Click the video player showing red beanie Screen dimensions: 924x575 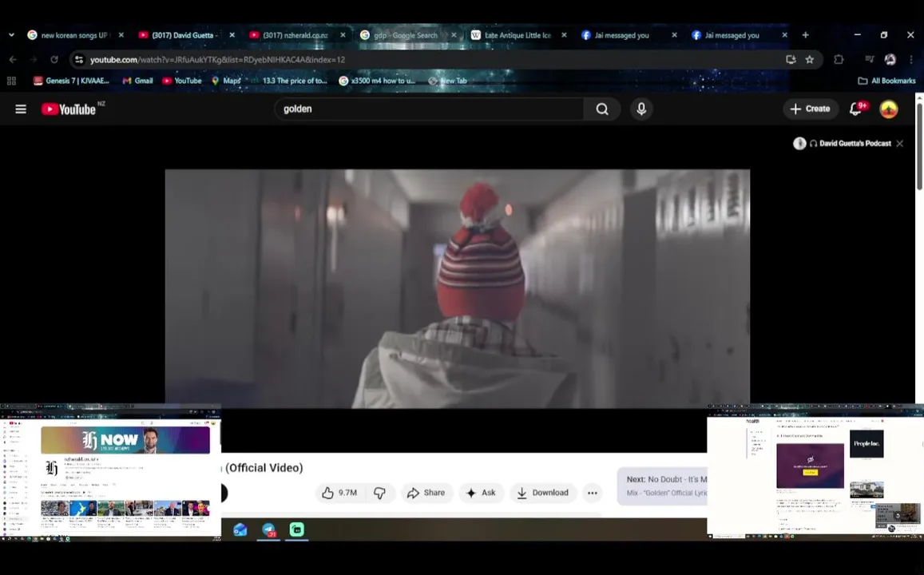click(x=458, y=288)
